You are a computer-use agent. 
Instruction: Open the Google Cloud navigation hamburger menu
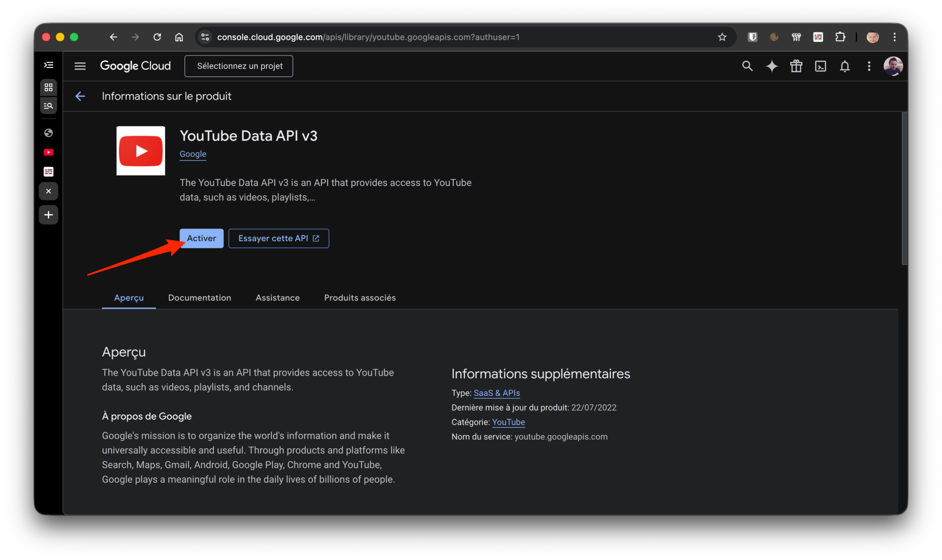[x=80, y=66]
